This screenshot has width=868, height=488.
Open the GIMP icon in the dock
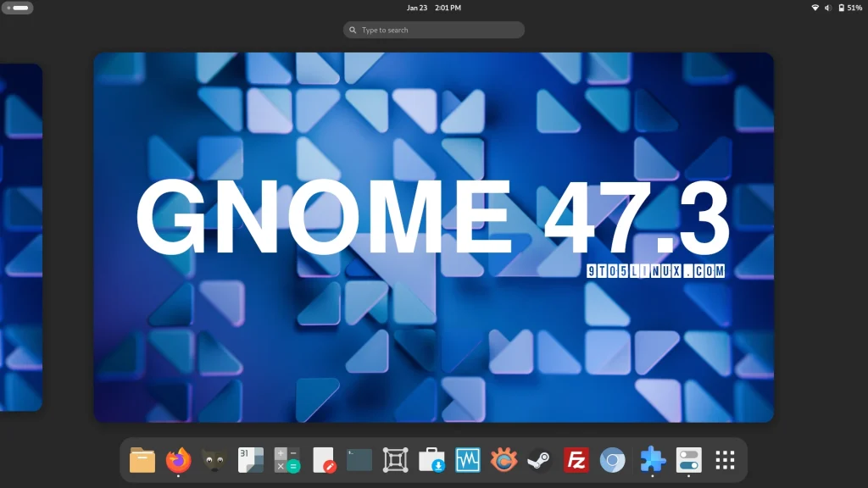tap(214, 460)
